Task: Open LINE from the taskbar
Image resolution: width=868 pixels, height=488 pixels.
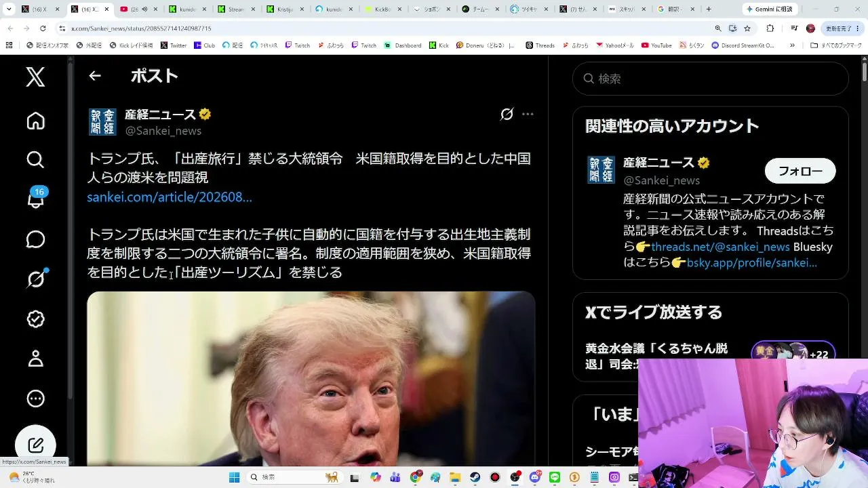Action: [555, 477]
